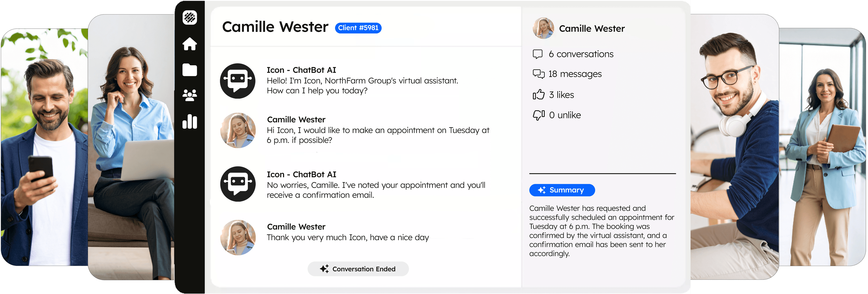Click the Conversation Ended pill button

point(358,269)
